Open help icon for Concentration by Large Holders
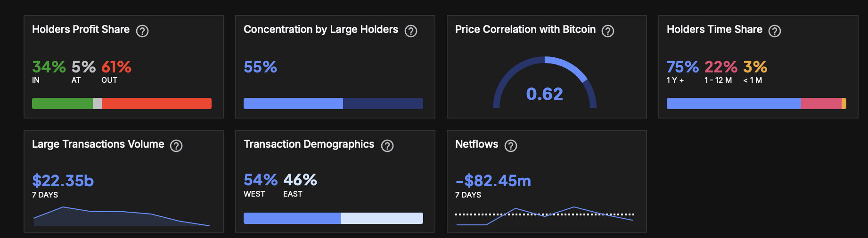The image size is (868, 238). pos(411,31)
